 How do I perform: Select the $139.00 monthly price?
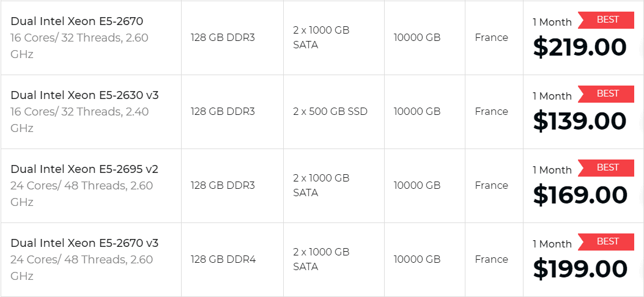(580, 122)
